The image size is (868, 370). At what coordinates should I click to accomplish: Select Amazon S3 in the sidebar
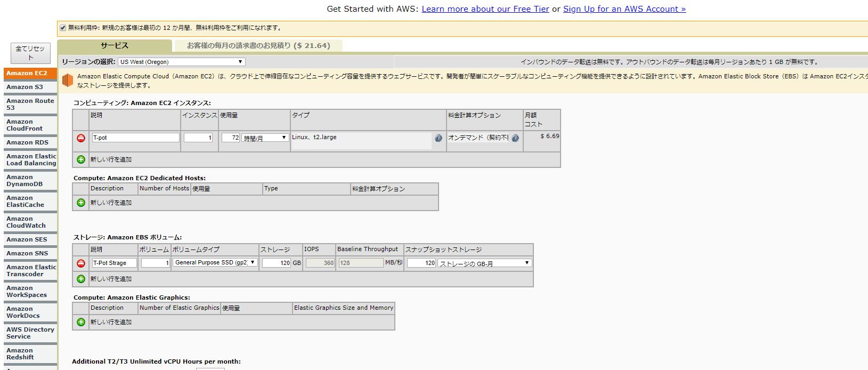pos(30,87)
